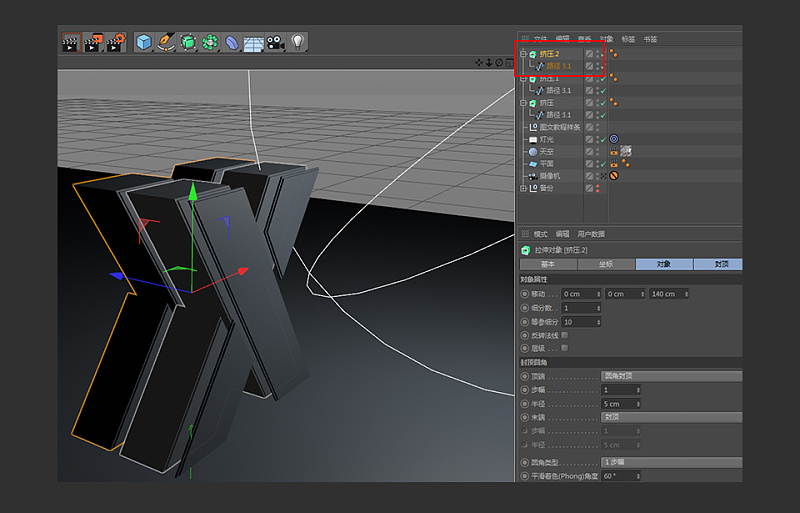Click the sky material tag thumbnail on 天空
Image resolution: width=800 pixels, height=513 pixels.
627,151
